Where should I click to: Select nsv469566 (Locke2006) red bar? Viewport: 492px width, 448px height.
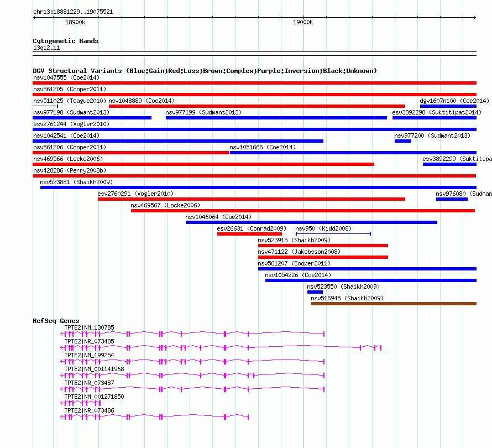[x=203, y=164]
